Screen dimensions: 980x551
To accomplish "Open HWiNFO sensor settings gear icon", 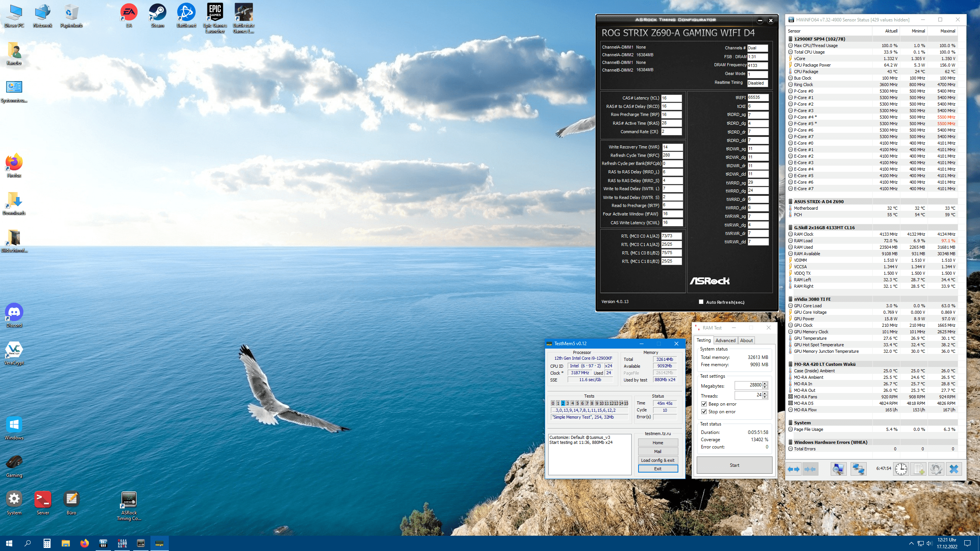I will 936,469.
